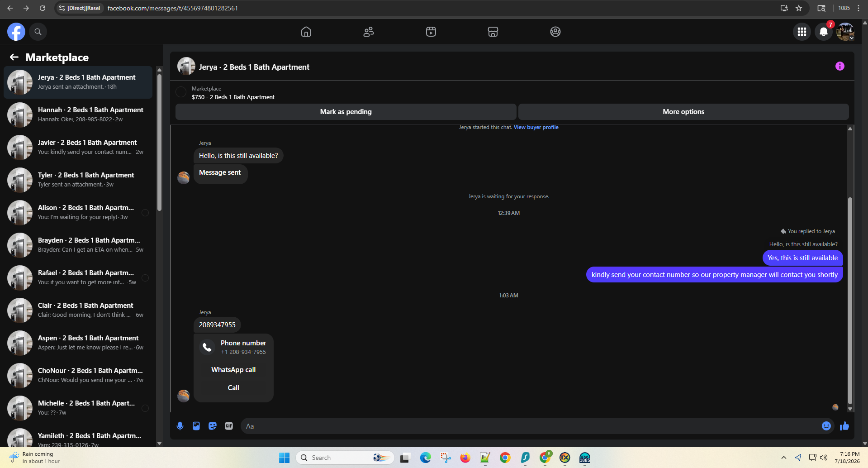
Task: Open Hannah's 2 Beds 1 Bath conversation
Action: [x=78, y=115]
